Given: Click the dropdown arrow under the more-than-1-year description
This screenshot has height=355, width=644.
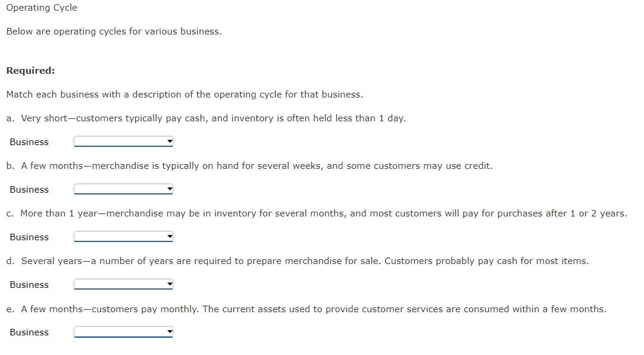Looking at the screenshot, I should pyautogui.click(x=169, y=236).
